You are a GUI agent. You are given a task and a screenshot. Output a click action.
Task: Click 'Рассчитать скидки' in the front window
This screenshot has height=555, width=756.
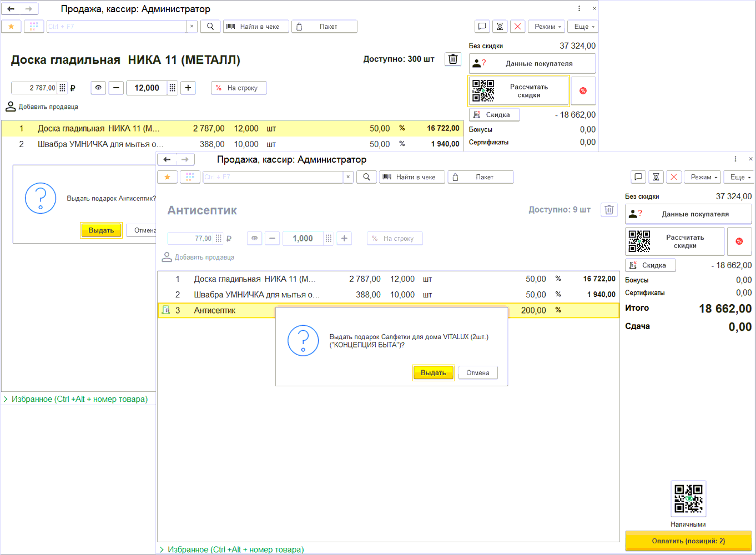click(675, 241)
